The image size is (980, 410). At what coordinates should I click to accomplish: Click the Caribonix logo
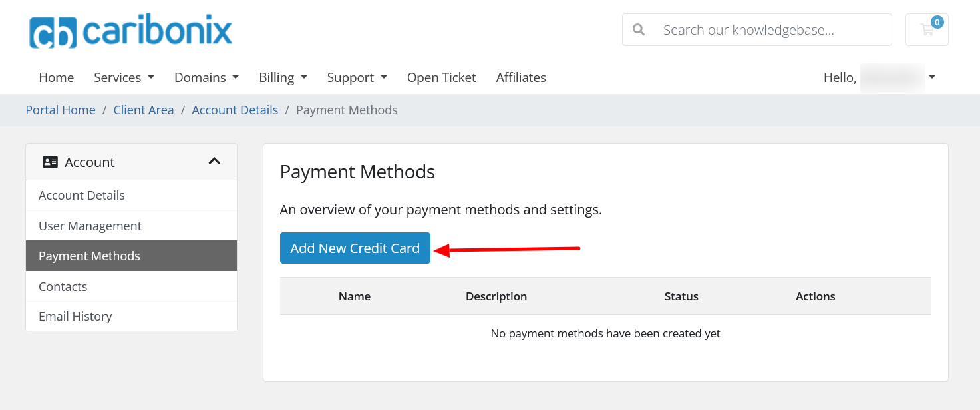coord(131,32)
